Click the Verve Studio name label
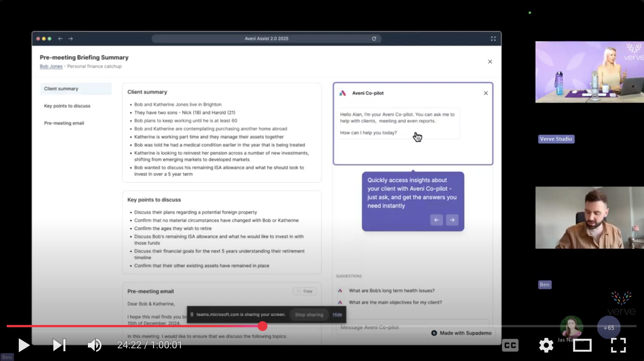This screenshot has width=644, height=361. click(x=556, y=139)
